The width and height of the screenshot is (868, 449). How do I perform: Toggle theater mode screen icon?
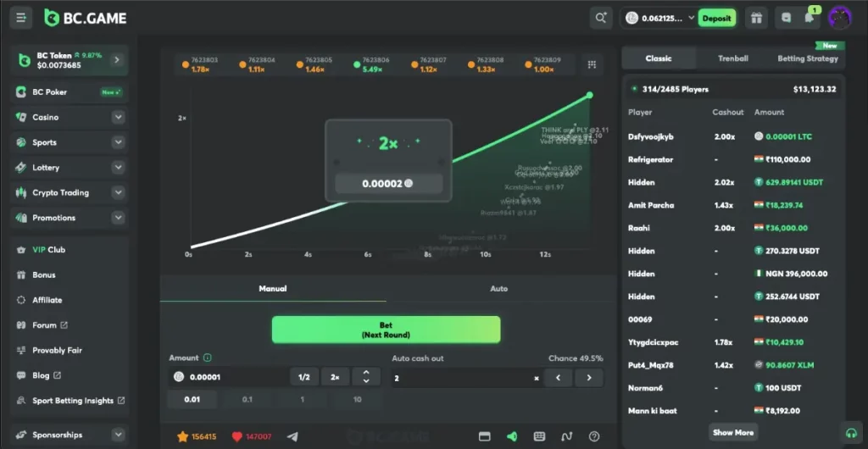[484, 437]
